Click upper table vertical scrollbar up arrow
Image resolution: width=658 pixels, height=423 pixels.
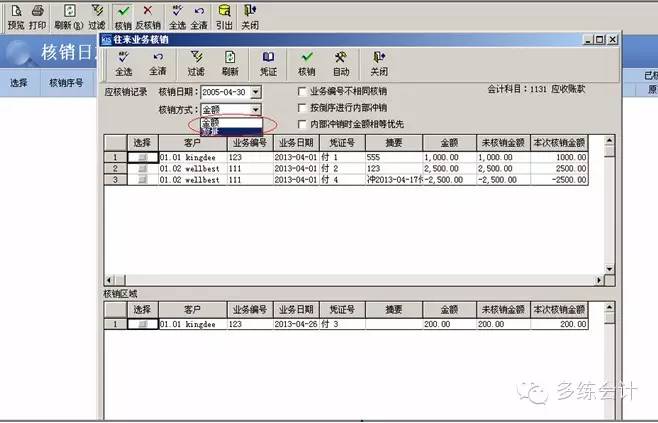[x=609, y=141]
